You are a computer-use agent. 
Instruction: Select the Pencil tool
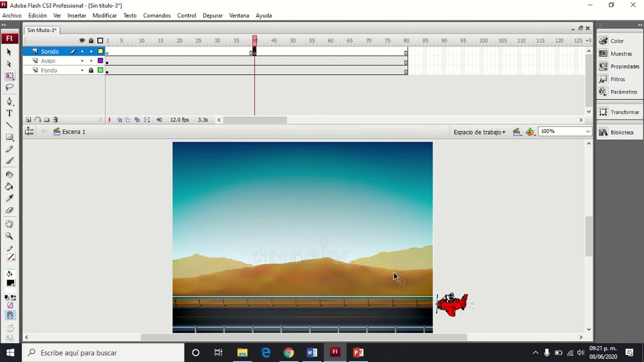[x=9, y=149]
